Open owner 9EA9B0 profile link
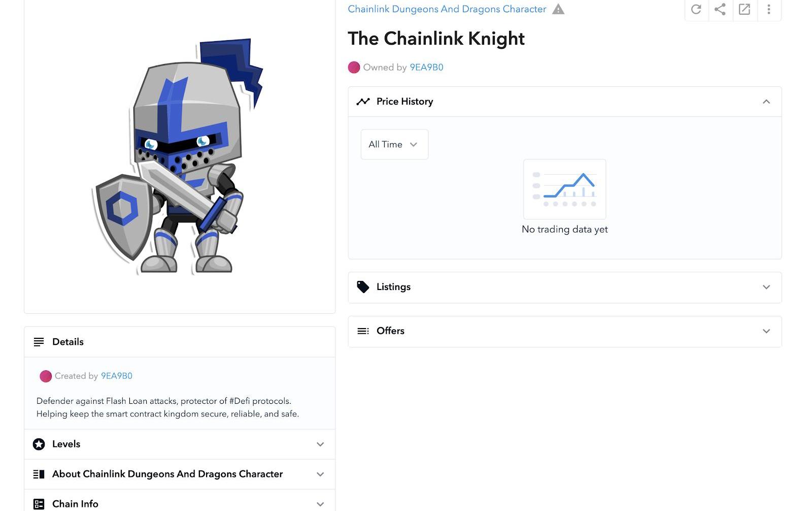The image size is (812, 511). 426,67
